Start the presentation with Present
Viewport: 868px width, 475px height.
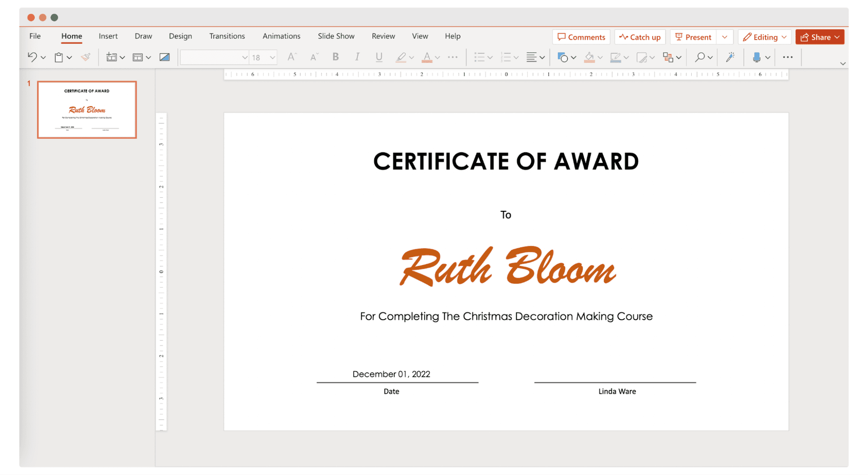click(693, 37)
